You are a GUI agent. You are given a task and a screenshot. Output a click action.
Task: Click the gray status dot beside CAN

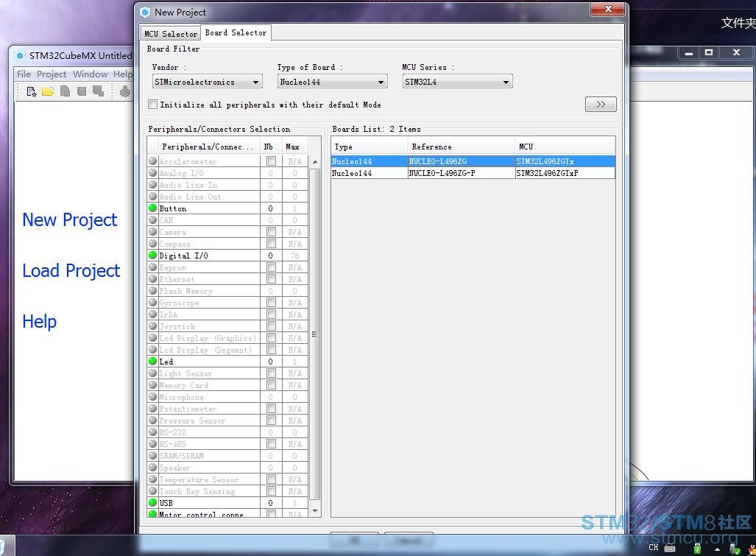coord(153,220)
